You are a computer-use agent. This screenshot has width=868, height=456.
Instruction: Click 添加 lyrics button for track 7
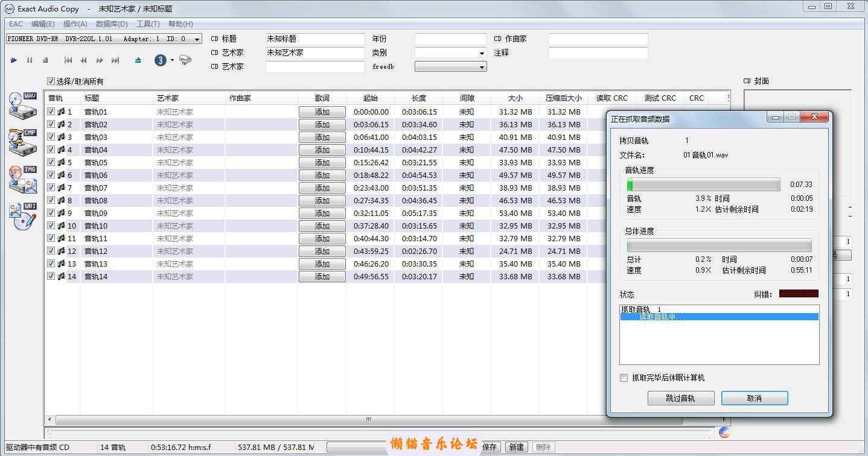(x=322, y=188)
